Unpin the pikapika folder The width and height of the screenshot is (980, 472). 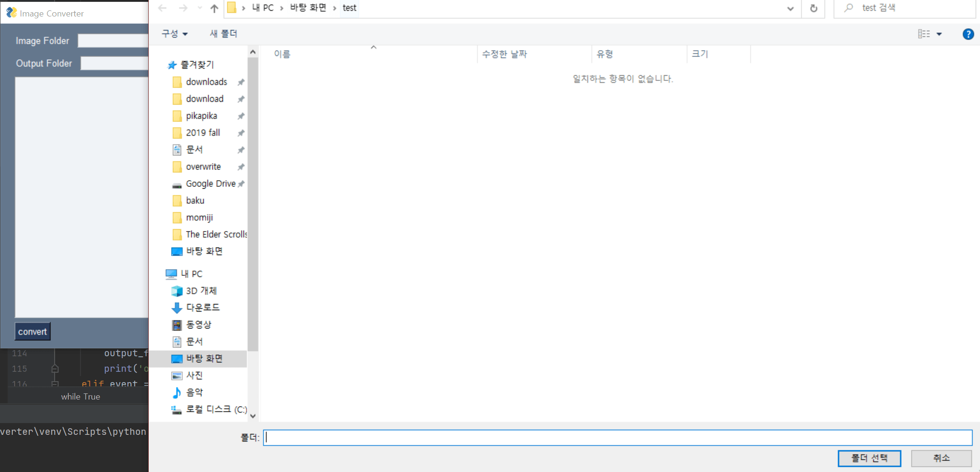click(241, 116)
